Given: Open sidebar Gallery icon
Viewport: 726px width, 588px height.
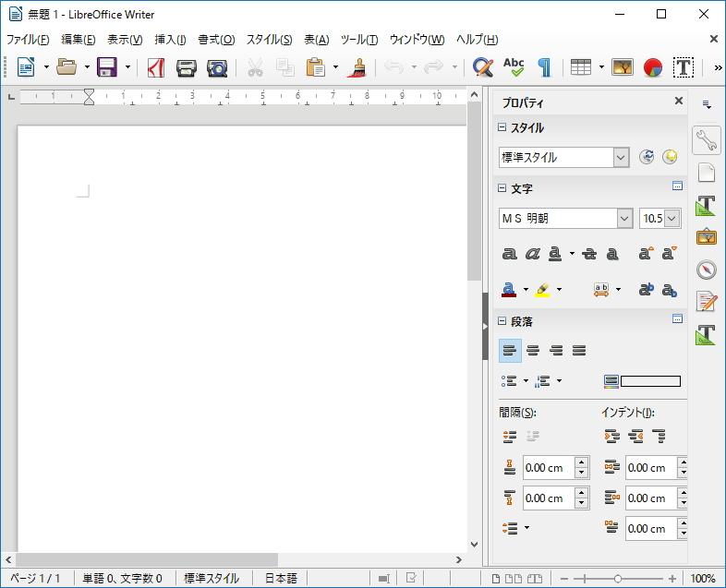Looking at the screenshot, I should (707, 236).
